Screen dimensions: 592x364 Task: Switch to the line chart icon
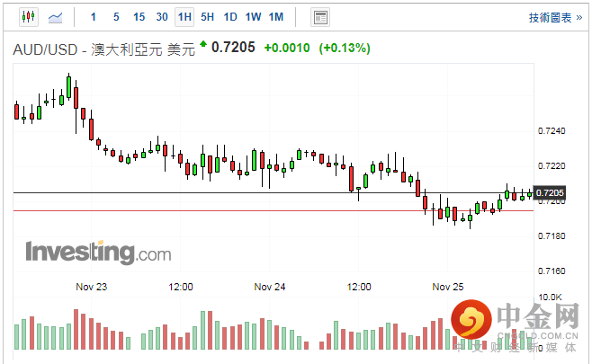[x=55, y=17]
